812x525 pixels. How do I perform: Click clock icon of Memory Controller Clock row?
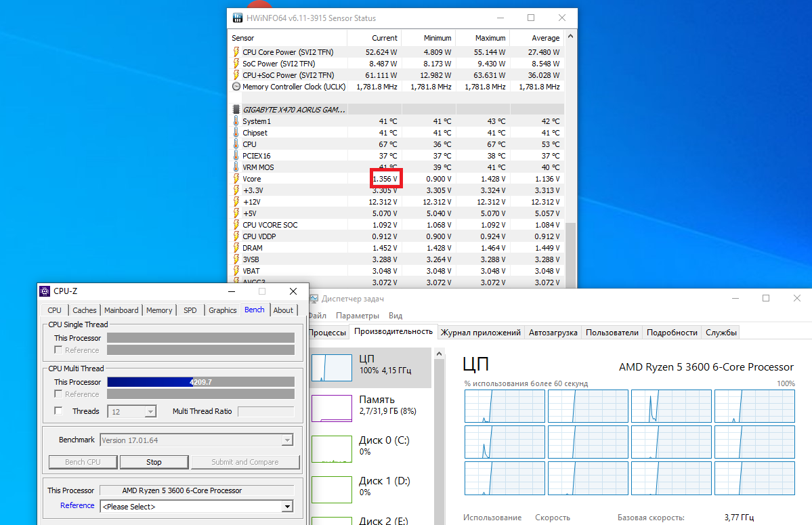(236, 87)
